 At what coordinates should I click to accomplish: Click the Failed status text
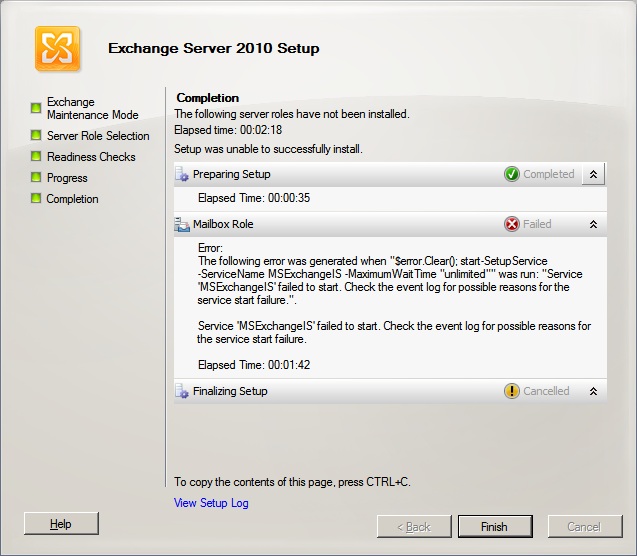[537, 224]
